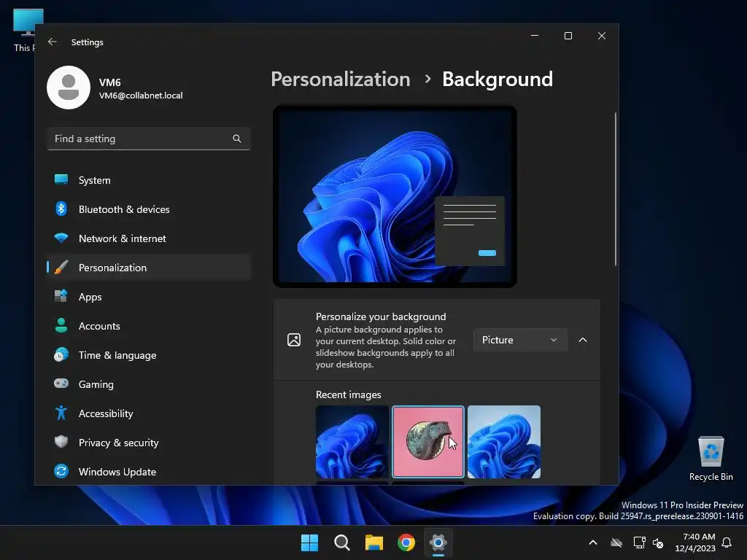Click the VM6 user avatar picture
This screenshot has width=747, height=560.
coord(69,87)
